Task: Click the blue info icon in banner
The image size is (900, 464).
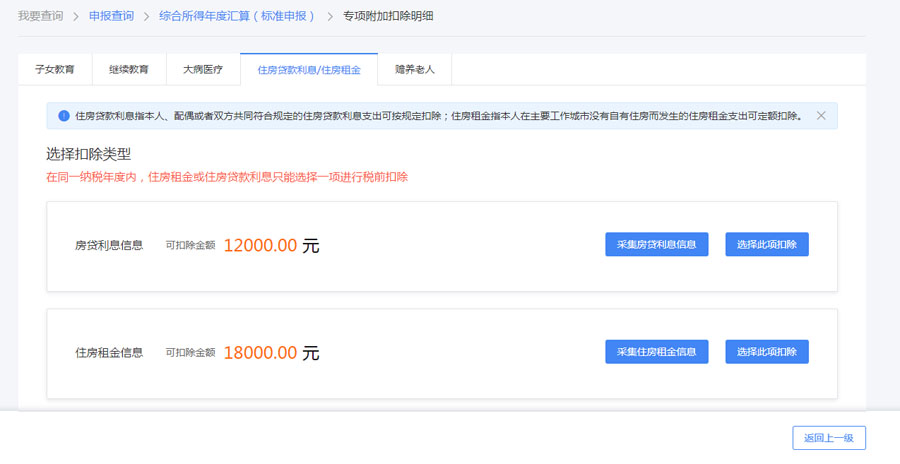Action: 64,116
